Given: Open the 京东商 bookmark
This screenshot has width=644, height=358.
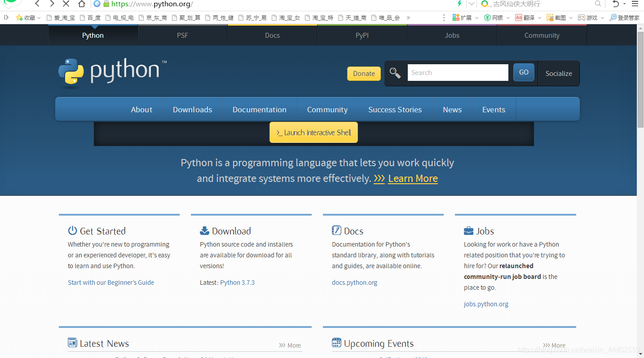Looking at the screenshot, I should 153,18.
